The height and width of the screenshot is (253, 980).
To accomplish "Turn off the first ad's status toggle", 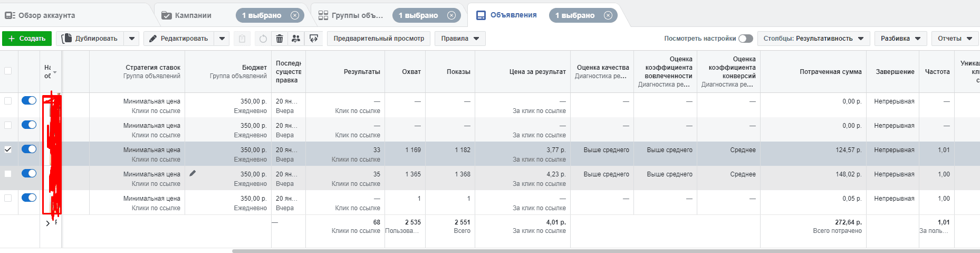I will (x=29, y=100).
